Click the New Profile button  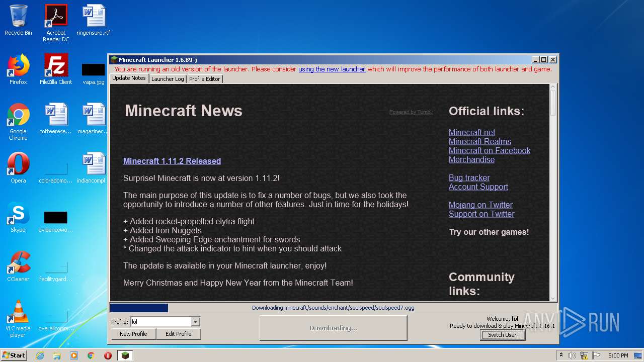point(133,334)
